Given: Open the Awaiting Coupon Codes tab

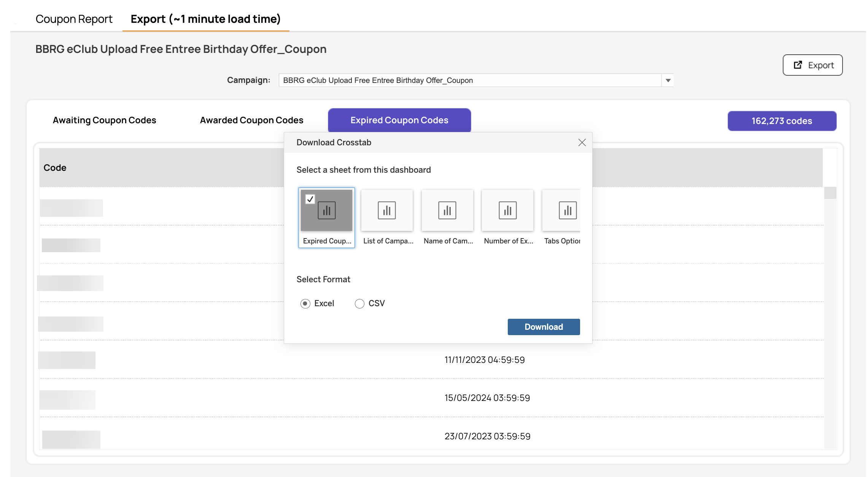Looking at the screenshot, I should pos(105,120).
